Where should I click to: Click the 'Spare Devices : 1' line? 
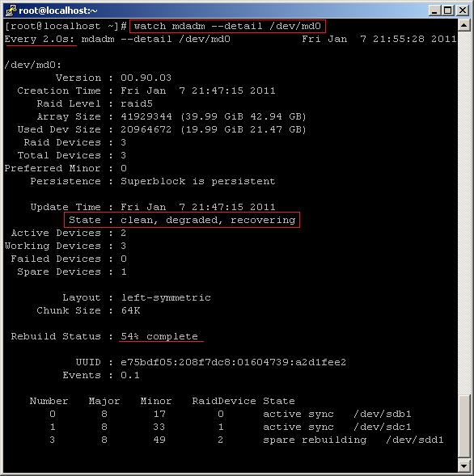click(72, 272)
